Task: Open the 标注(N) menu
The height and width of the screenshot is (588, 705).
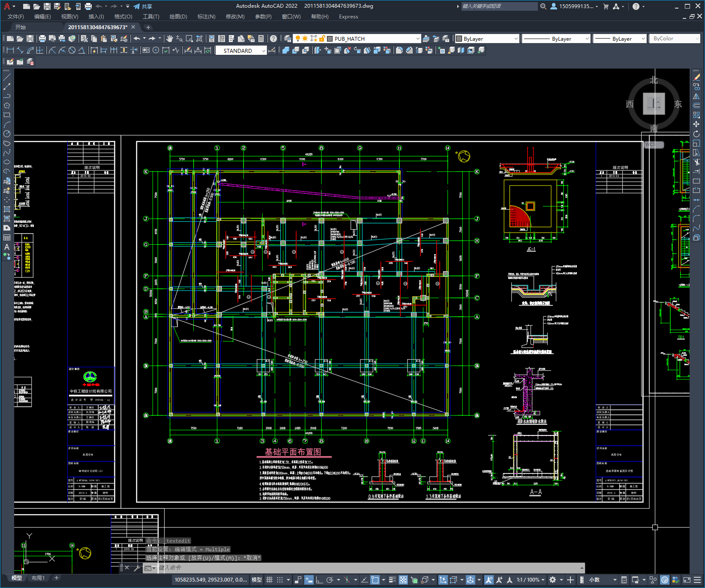Action: tap(206, 17)
